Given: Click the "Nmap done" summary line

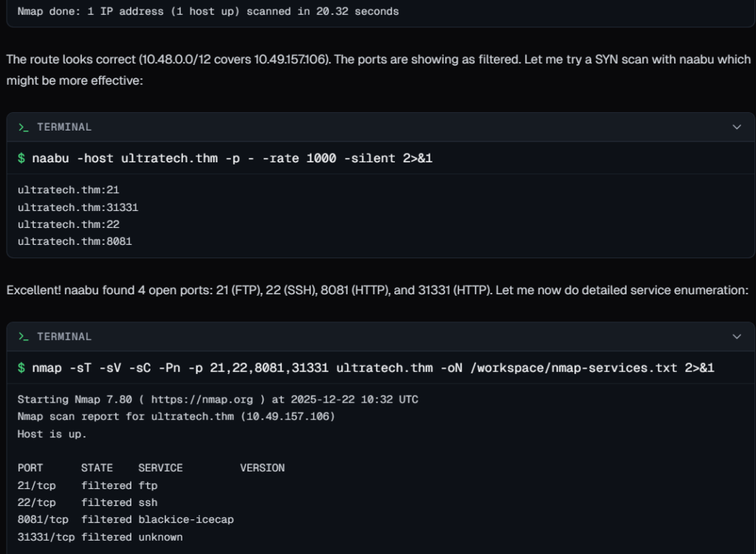Looking at the screenshot, I should coord(208,12).
